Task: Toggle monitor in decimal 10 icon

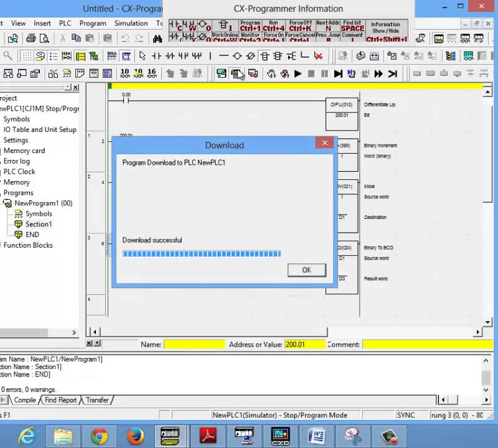Action: [x=125, y=73]
